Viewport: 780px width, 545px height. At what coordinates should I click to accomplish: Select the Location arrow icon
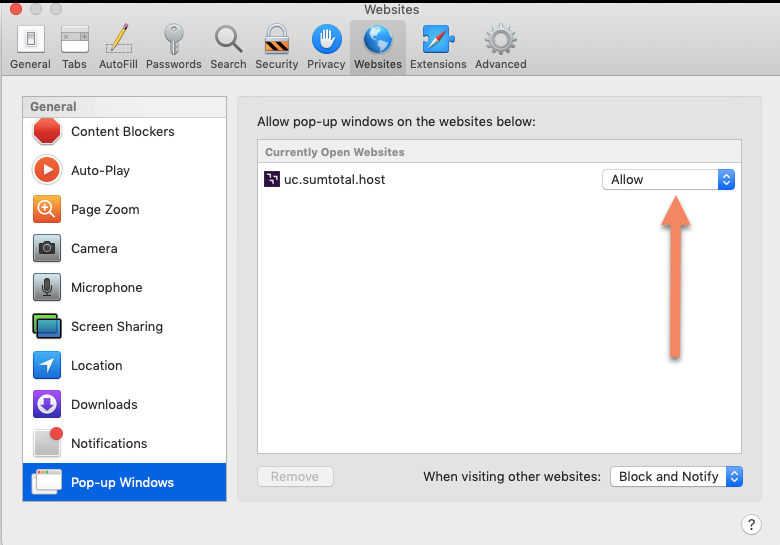(x=47, y=365)
